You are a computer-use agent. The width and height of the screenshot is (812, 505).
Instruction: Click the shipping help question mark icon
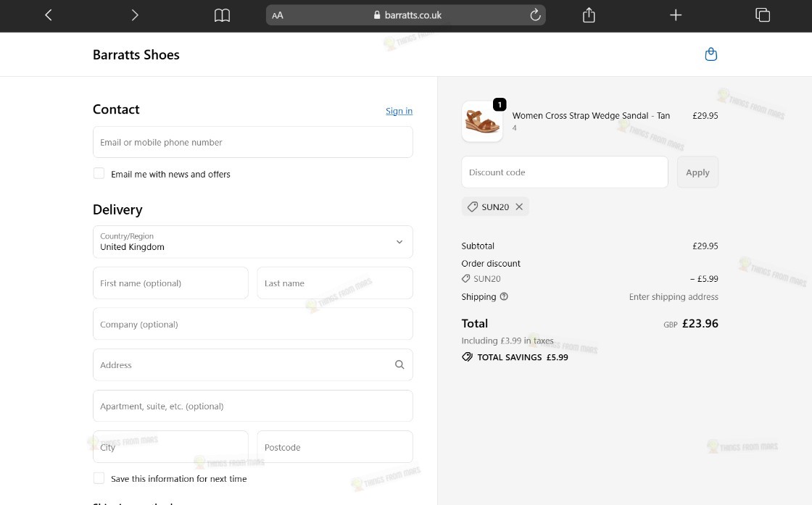point(504,296)
